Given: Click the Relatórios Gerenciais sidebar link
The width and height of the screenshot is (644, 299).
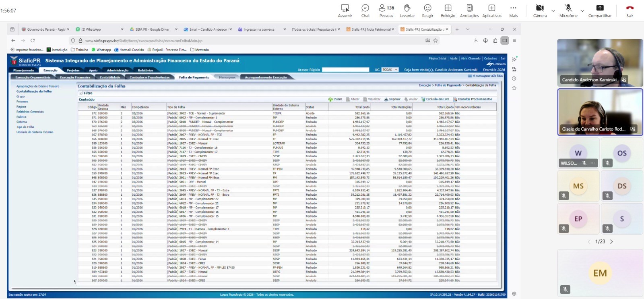Looking at the screenshot, I should pyautogui.click(x=30, y=112).
